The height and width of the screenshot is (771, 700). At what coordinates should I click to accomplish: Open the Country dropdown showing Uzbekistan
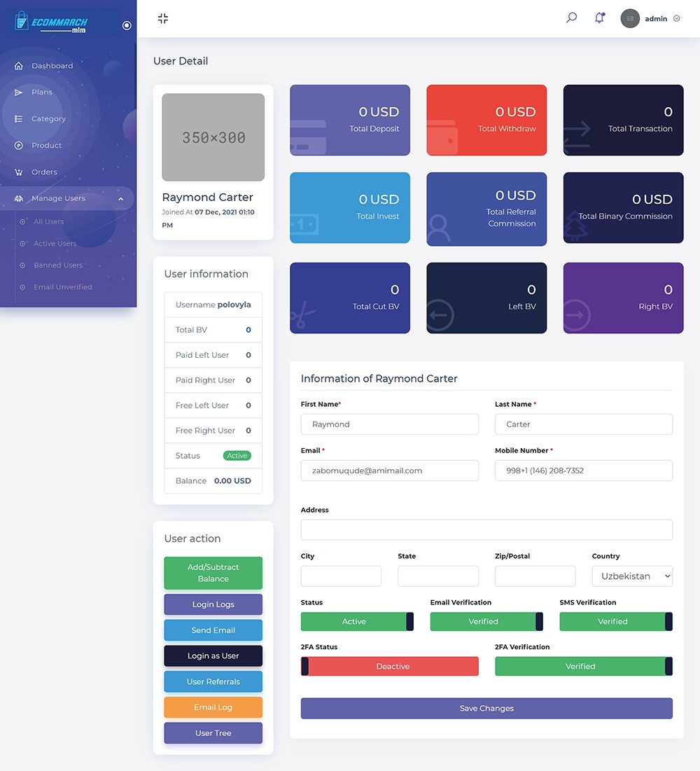coord(632,576)
